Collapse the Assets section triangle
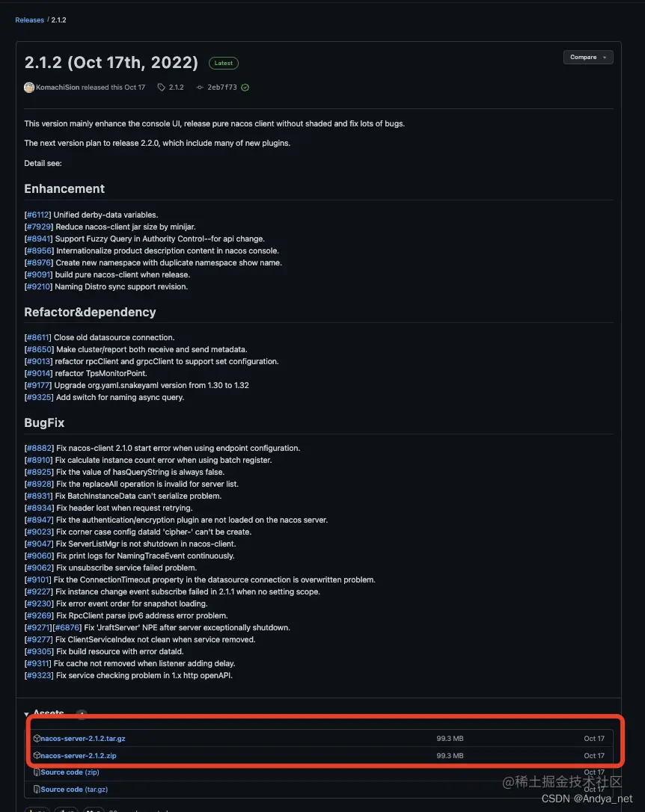The width and height of the screenshot is (645, 812). (26, 714)
